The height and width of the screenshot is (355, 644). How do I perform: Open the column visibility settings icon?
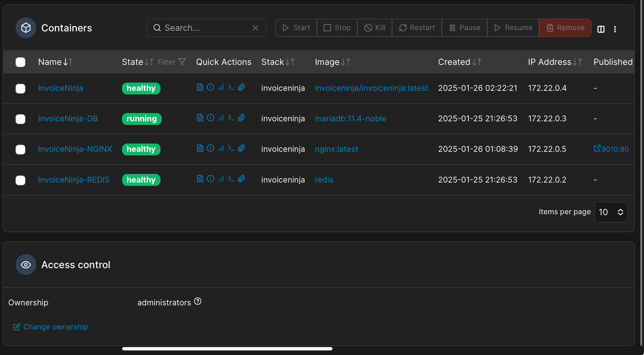click(x=601, y=29)
